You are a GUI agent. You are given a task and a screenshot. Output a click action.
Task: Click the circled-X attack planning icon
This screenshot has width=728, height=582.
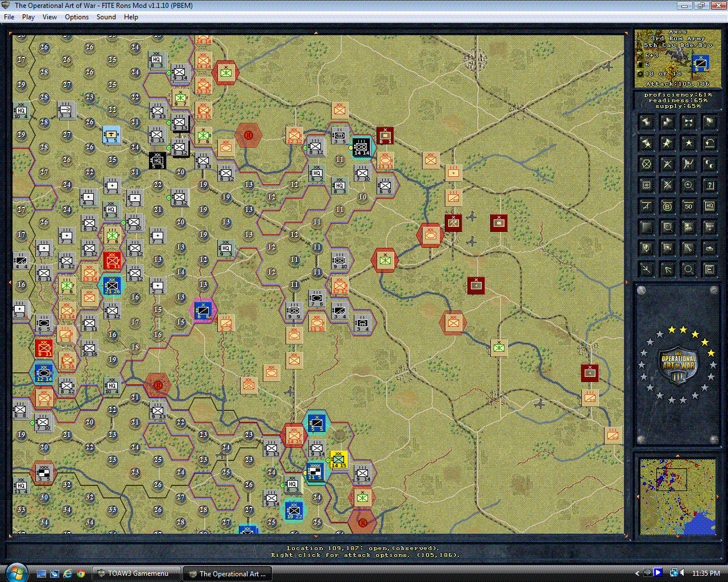[x=645, y=163]
